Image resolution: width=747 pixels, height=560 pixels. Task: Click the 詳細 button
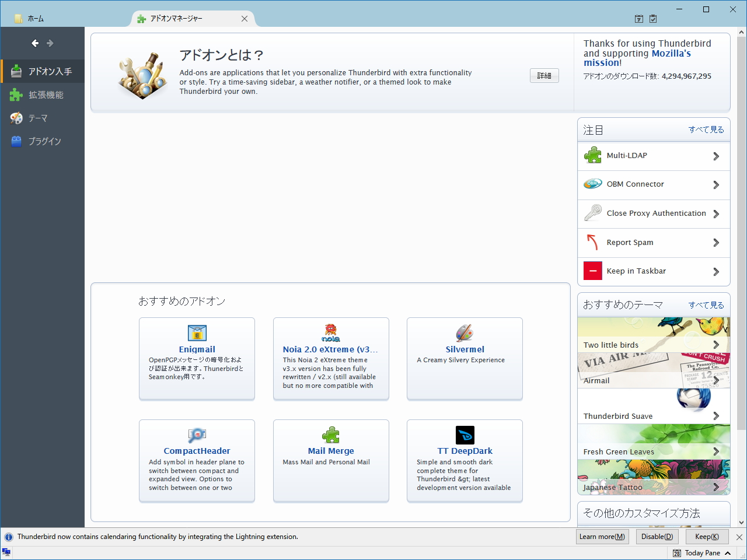click(544, 75)
